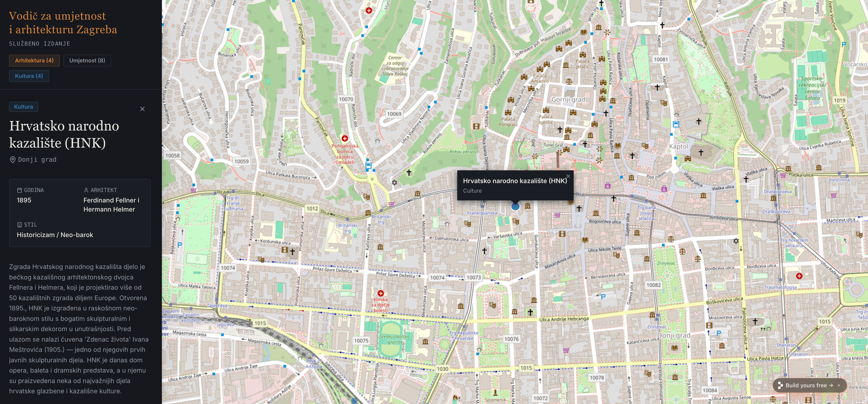Viewport: 868px width, 404px height.
Task: Click the 'Historicizam / Neo-barok' style value
Action: 55,235
